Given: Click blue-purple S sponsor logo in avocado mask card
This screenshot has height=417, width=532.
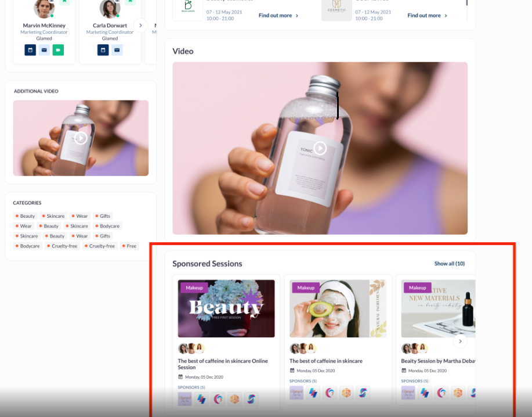Looking at the screenshot, I should click(x=363, y=393).
